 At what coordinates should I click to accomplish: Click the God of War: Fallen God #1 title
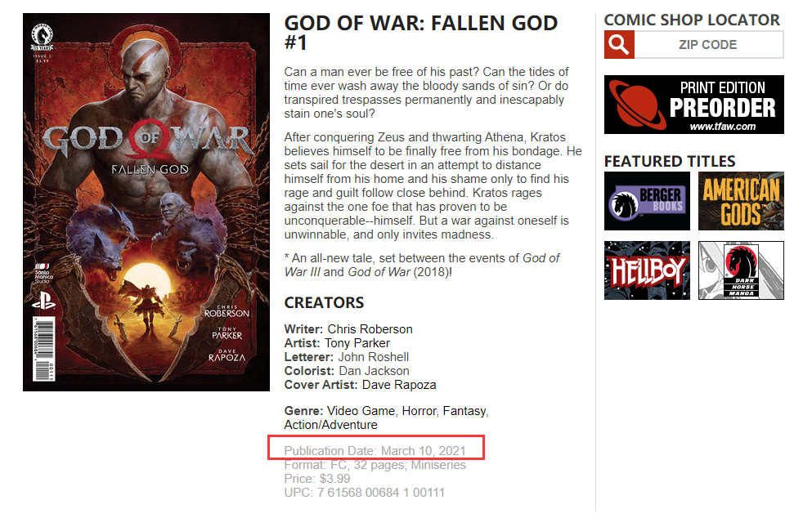pyautogui.click(x=421, y=32)
